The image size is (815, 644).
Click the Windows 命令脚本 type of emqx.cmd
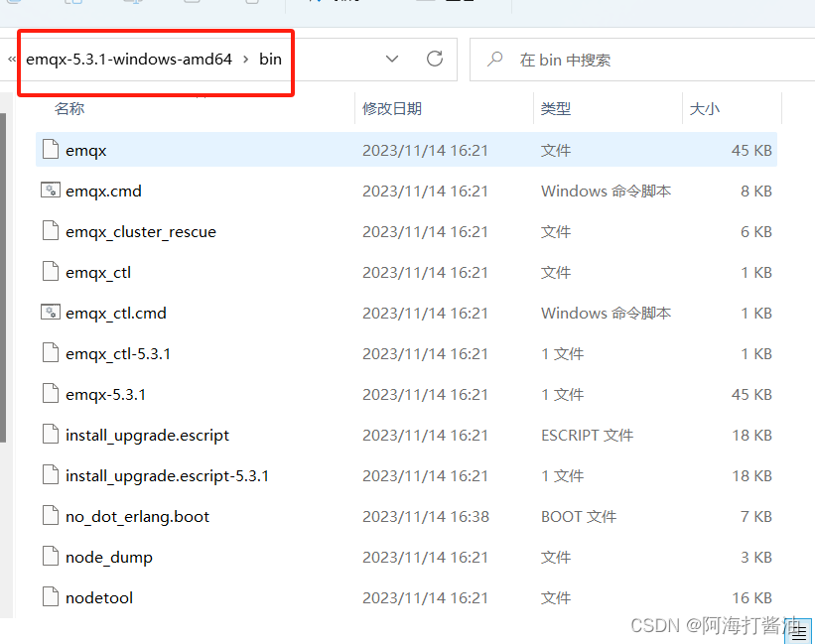[607, 192]
